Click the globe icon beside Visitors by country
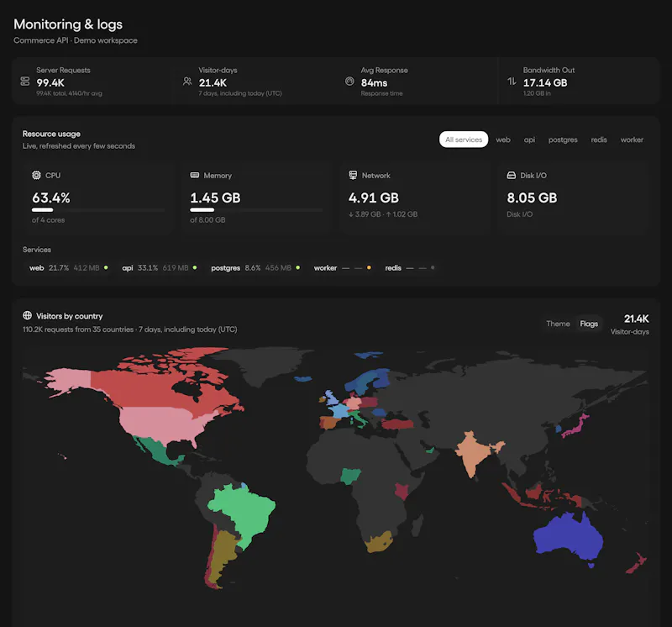This screenshot has width=672, height=627. pos(27,316)
